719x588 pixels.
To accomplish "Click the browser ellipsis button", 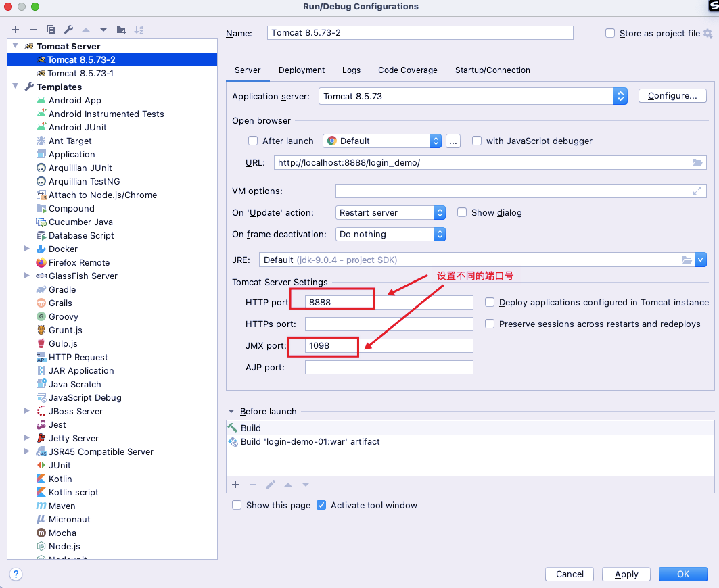I will click(453, 141).
